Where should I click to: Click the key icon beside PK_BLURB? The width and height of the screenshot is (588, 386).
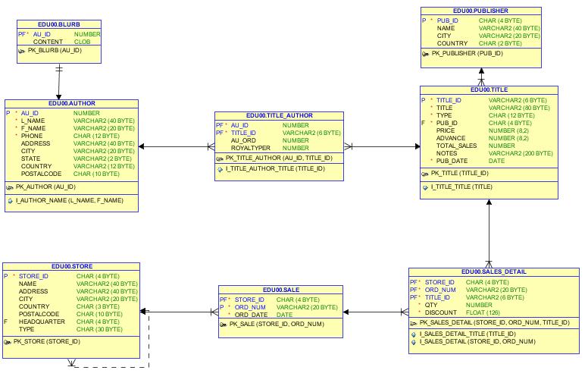coord(22,51)
